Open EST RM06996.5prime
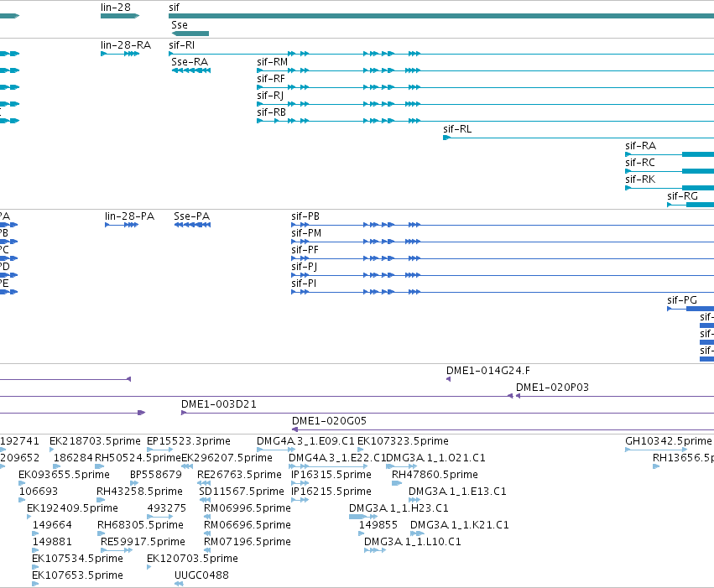Image resolution: width=714 pixels, height=588 pixels. point(248,509)
